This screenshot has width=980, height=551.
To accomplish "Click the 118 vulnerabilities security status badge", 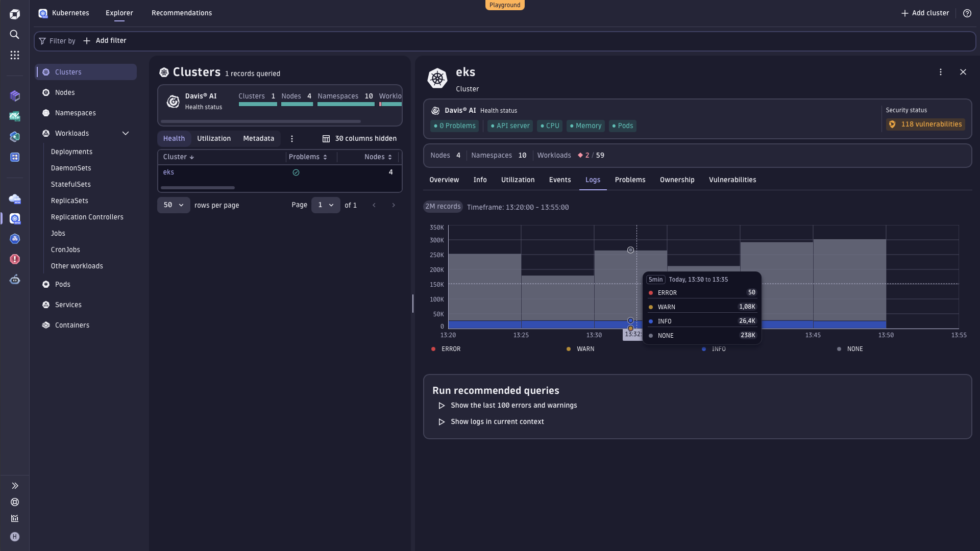I will pos(925,124).
